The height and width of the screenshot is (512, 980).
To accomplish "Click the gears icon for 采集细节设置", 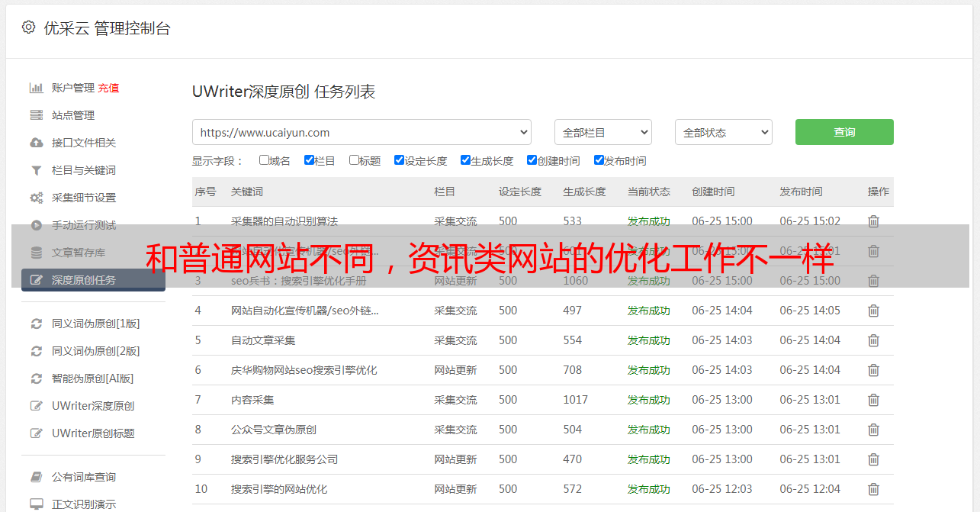I will click(36, 198).
